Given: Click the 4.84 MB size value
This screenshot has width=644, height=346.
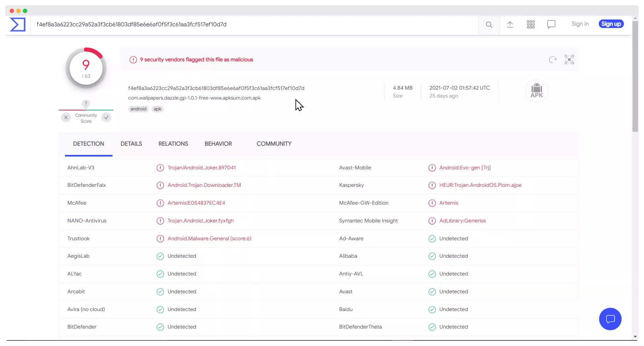Looking at the screenshot, I should point(402,88).
